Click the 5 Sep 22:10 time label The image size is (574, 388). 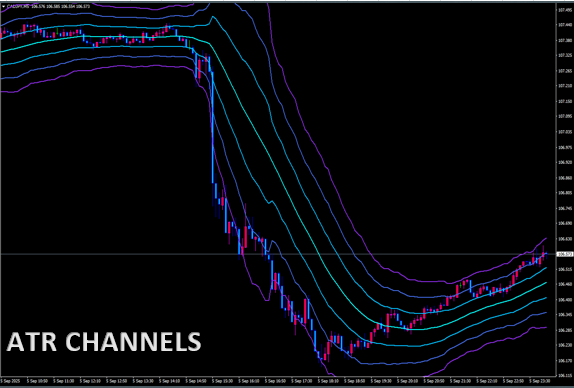coord(487,381)
